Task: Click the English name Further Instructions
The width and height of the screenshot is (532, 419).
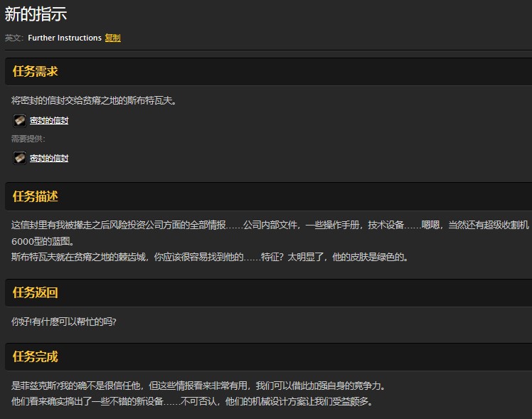Action: tap(65, 38)
